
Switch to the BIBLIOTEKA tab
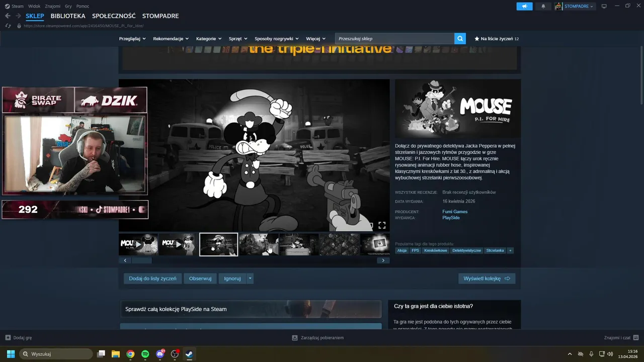[x=68, y=16]
